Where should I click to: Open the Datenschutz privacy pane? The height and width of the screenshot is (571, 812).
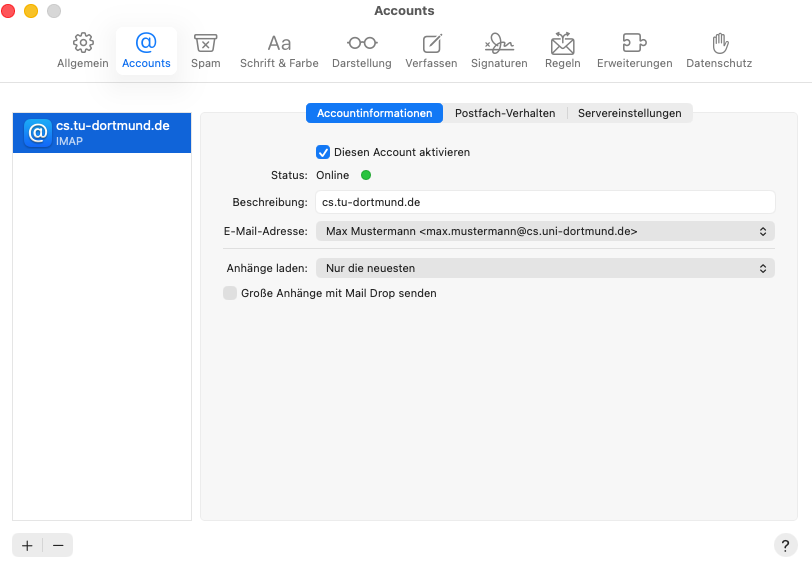719,51
